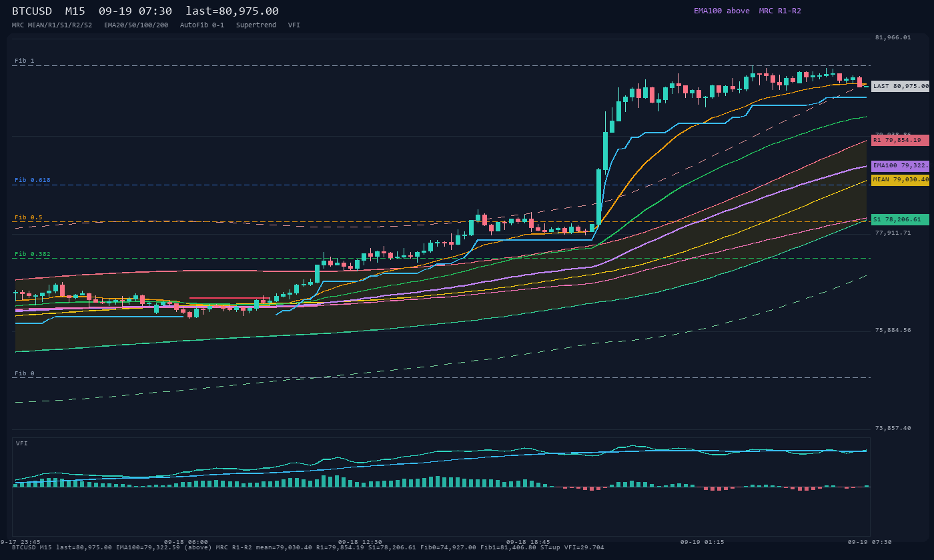Click the BTCUSD symbol in the chart title
The image size is (934, 560).
point(32,11)
